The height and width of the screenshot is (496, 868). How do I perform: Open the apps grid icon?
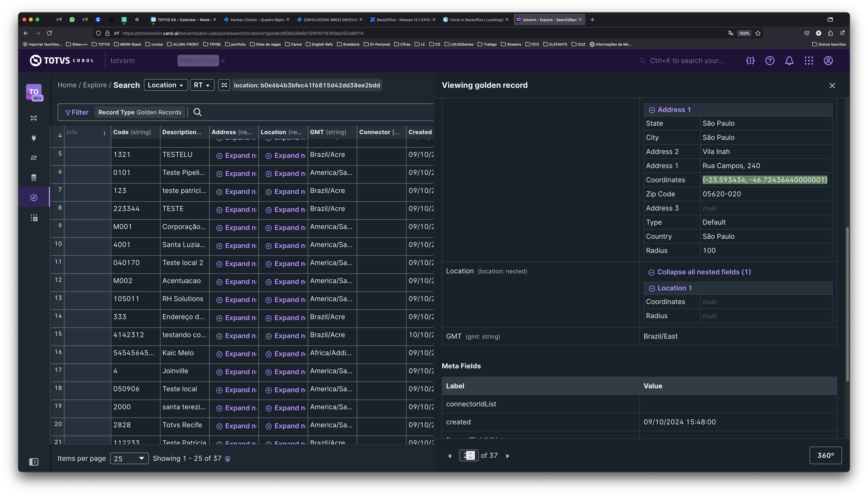click(x=809, y=61)
